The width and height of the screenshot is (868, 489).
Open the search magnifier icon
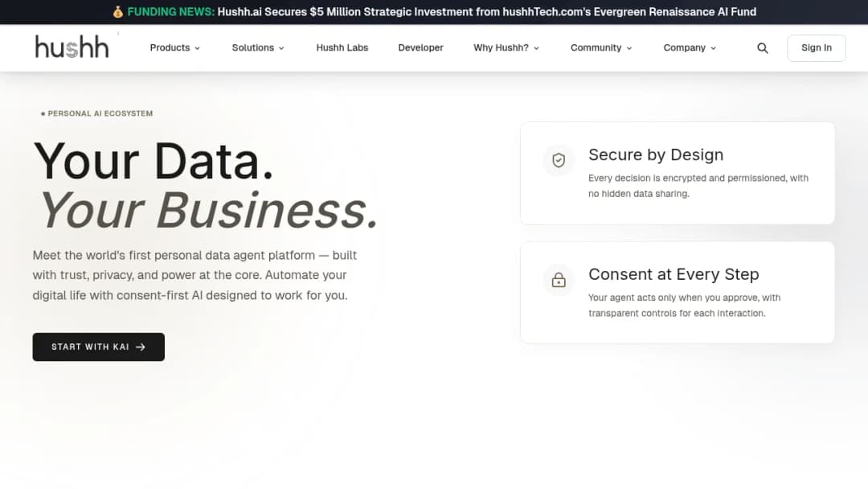click(x=762, y=48)
